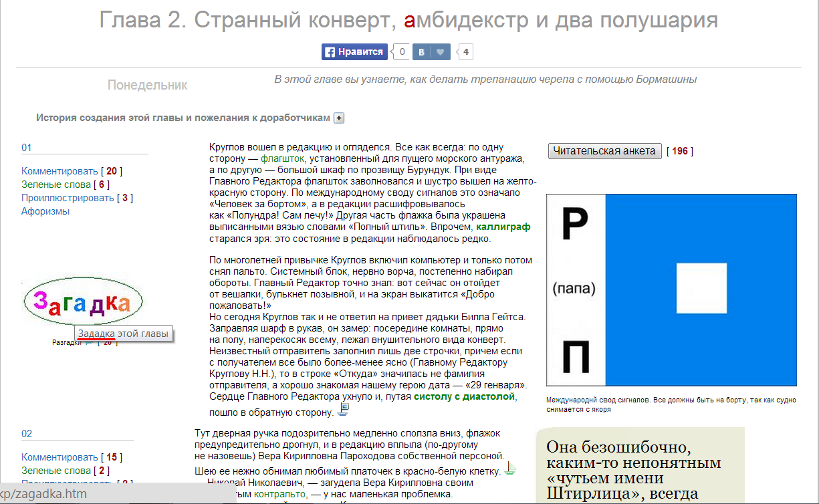Click the green word каллиграф
The height and width of the screenshot is (504, 819).
point(503,227)
